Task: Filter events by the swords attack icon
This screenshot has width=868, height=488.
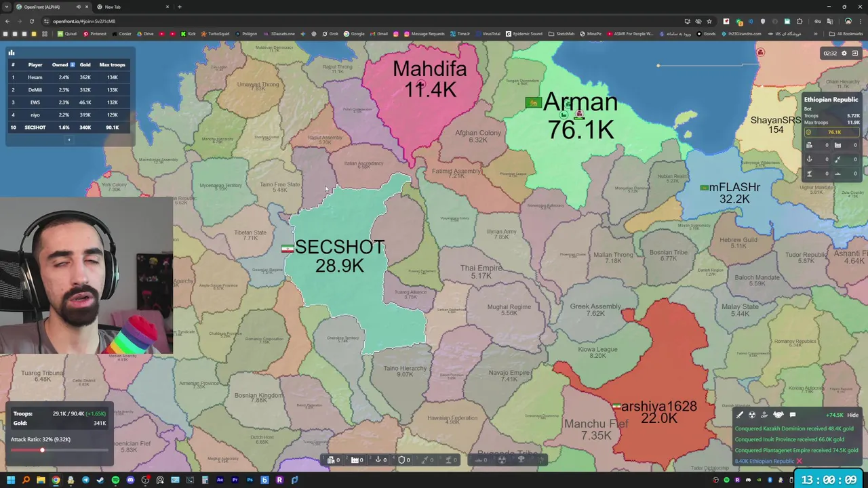Action: click(740, 415)
